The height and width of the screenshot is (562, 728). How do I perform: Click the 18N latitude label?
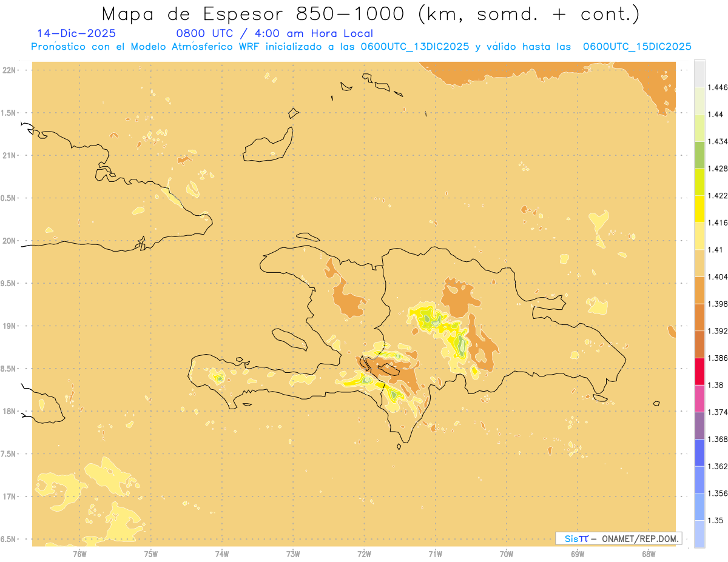point(9,411)
